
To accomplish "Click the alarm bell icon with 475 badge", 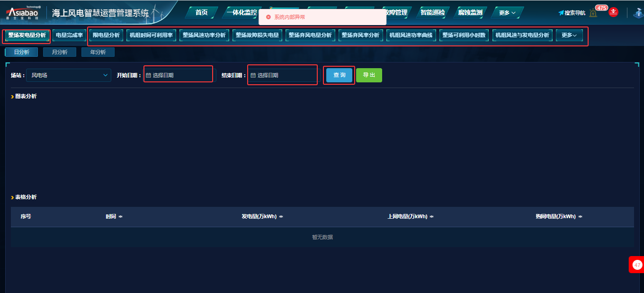I will coord(593,13).
